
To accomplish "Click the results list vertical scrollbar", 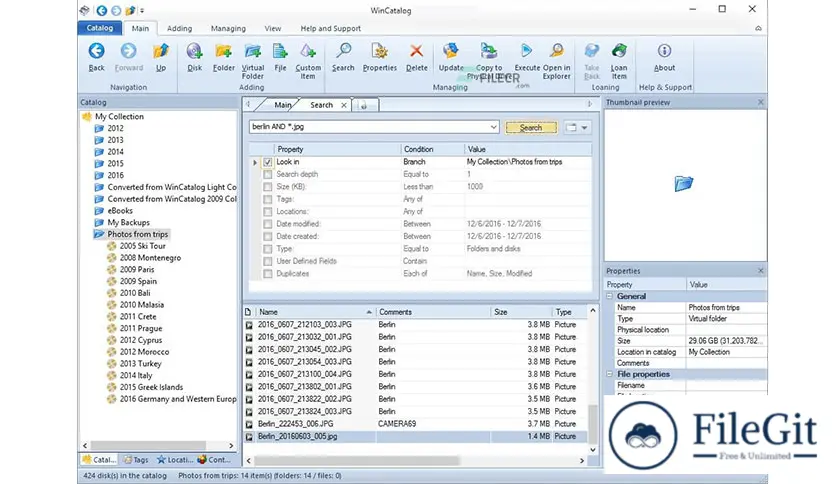I will (x=593, y=424).
